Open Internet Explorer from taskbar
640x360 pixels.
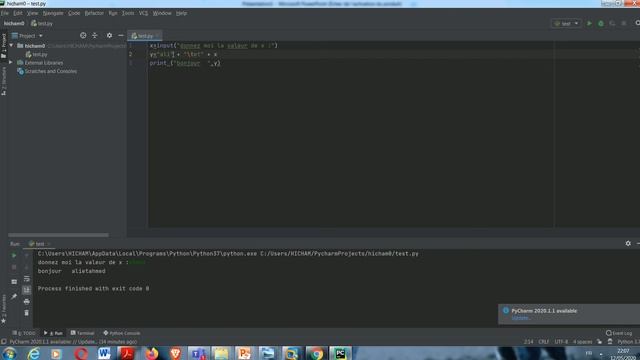[x=33, y=353]
